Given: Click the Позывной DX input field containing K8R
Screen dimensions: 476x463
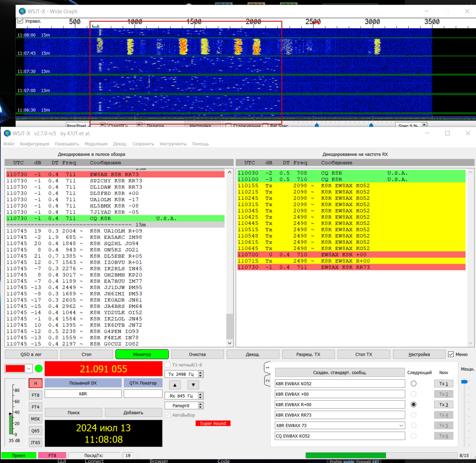Looking at the screenshot, I should pos(83,394).
